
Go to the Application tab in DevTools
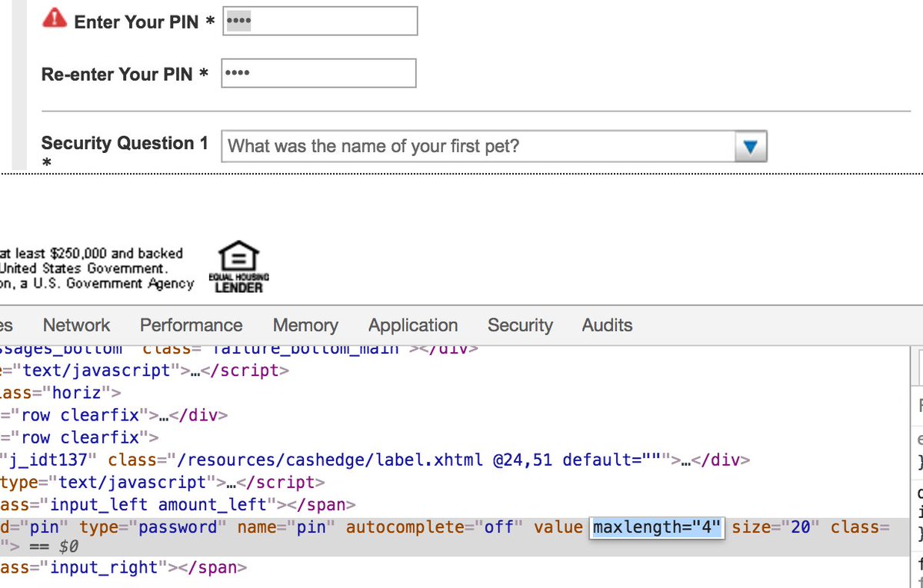pos(413,325)
